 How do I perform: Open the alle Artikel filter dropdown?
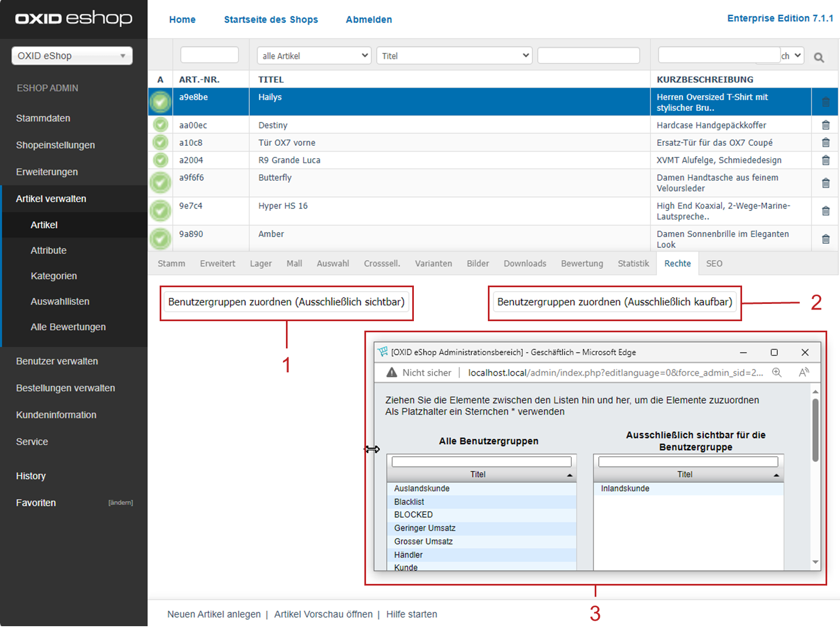(x=314, y=56)
